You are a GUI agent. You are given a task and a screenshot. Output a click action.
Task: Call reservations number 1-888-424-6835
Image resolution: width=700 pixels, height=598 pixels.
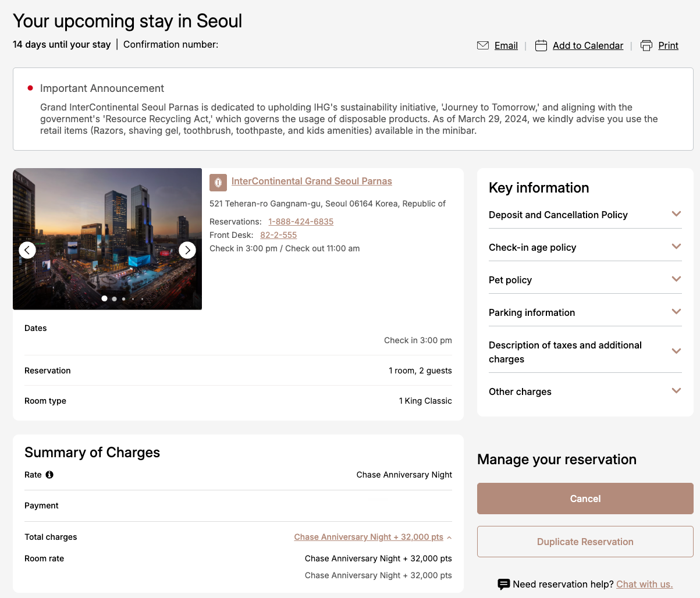[301, 222]
